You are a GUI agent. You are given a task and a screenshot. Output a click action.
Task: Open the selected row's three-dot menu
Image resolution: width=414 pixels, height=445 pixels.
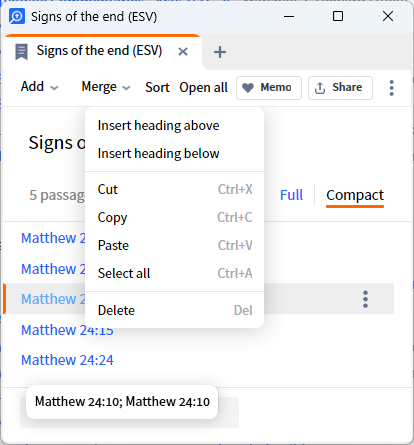tap(365, 299)
